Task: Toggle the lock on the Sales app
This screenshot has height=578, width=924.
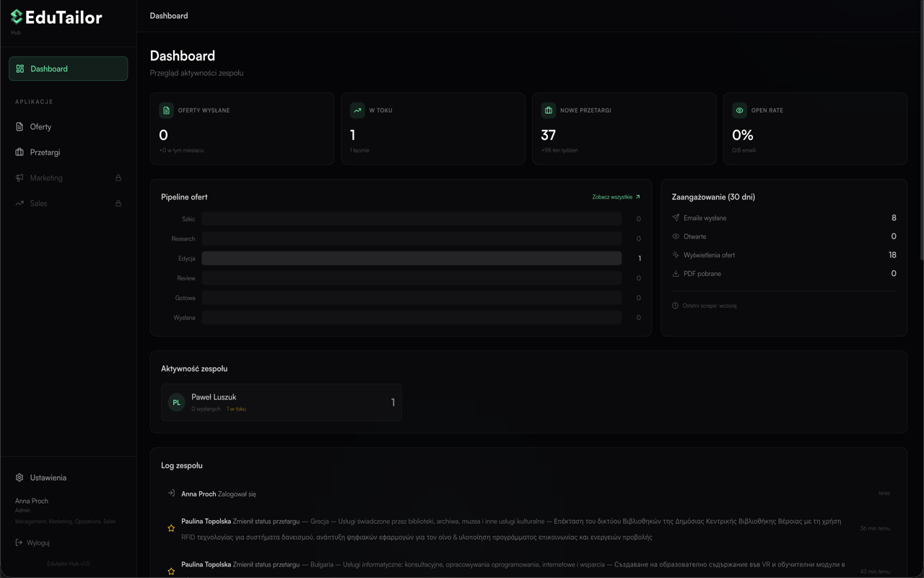Action: (118, 203)
